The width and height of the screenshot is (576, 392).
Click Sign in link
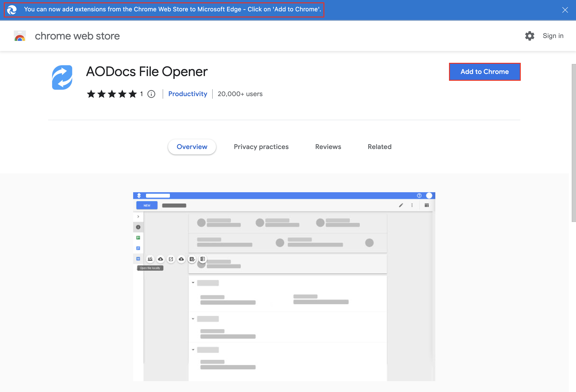pyautogui.click(x=553, y=36)
